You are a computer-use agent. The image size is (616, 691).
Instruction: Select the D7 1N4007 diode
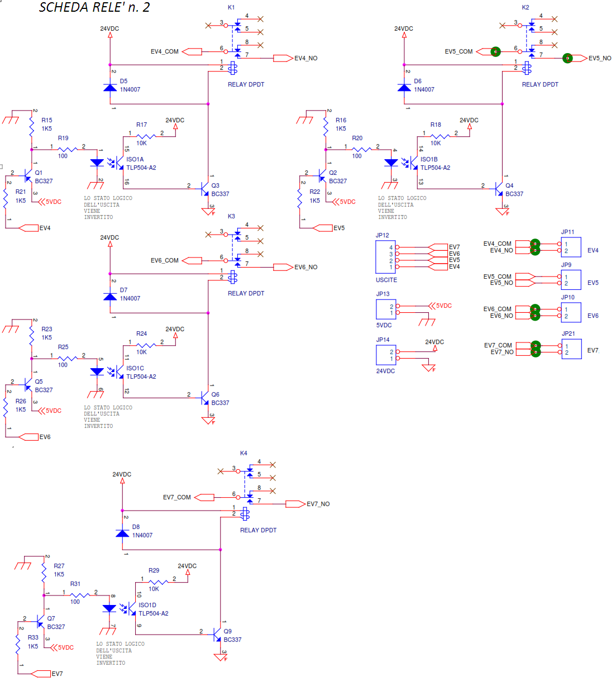pyautogui.click(x=110, y=296)
